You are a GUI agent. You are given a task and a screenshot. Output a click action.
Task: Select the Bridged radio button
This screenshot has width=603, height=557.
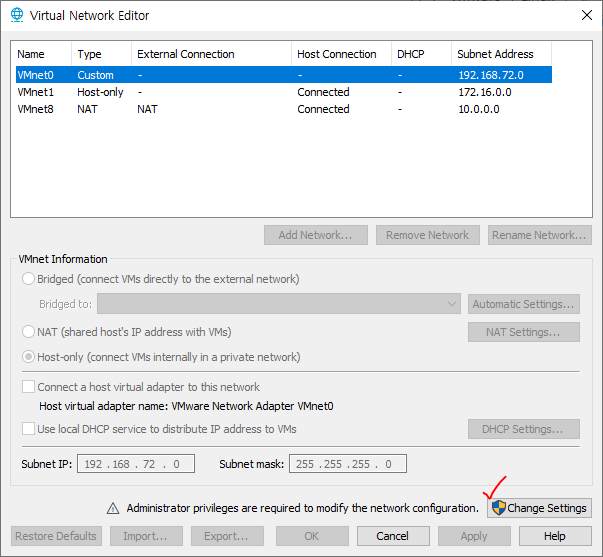click(28, 279)
